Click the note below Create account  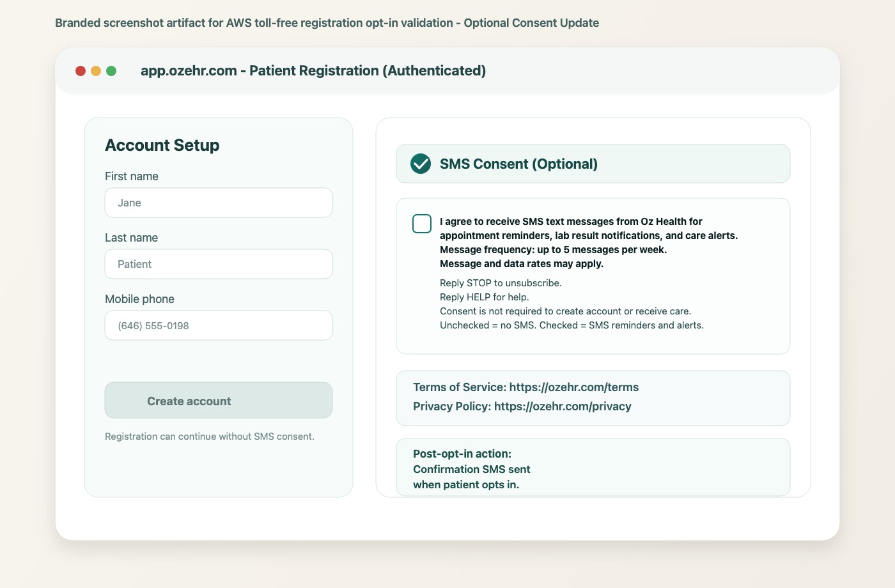click(x=210, y=437)
